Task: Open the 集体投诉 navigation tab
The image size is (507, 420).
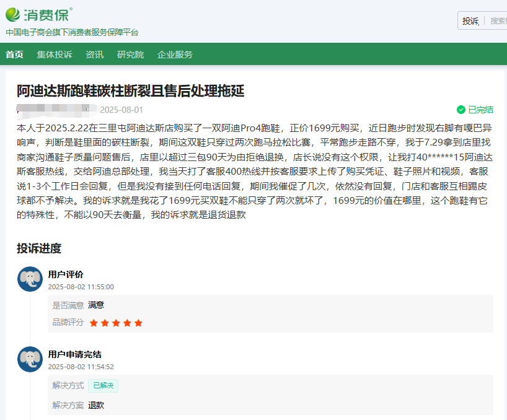Action: 55,55
